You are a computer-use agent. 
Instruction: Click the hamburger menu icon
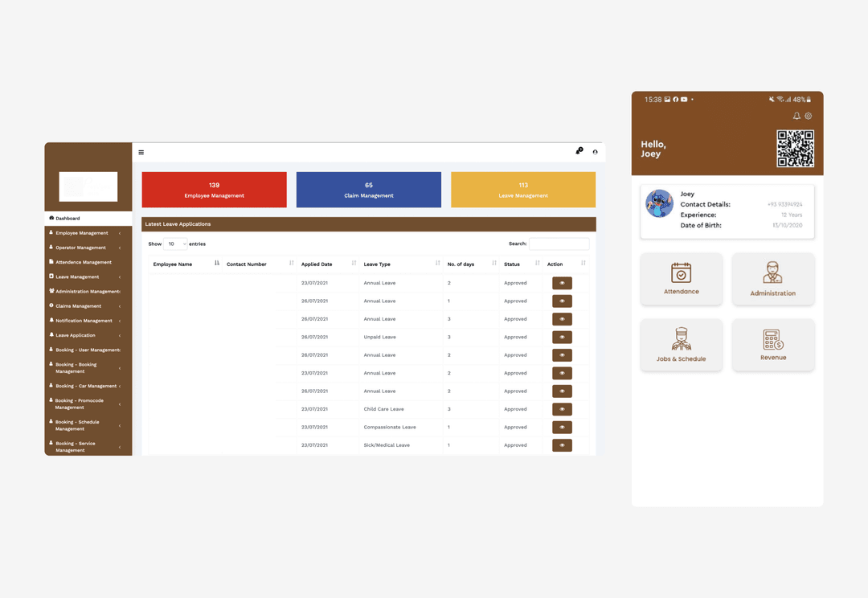point(141,152)
